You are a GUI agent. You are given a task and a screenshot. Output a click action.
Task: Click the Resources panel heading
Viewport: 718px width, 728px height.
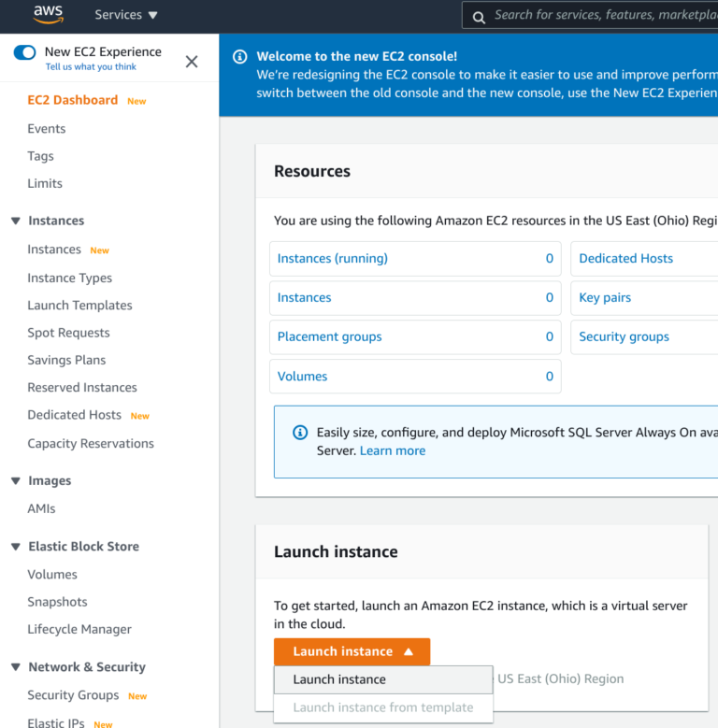click(x=312, y=171)
